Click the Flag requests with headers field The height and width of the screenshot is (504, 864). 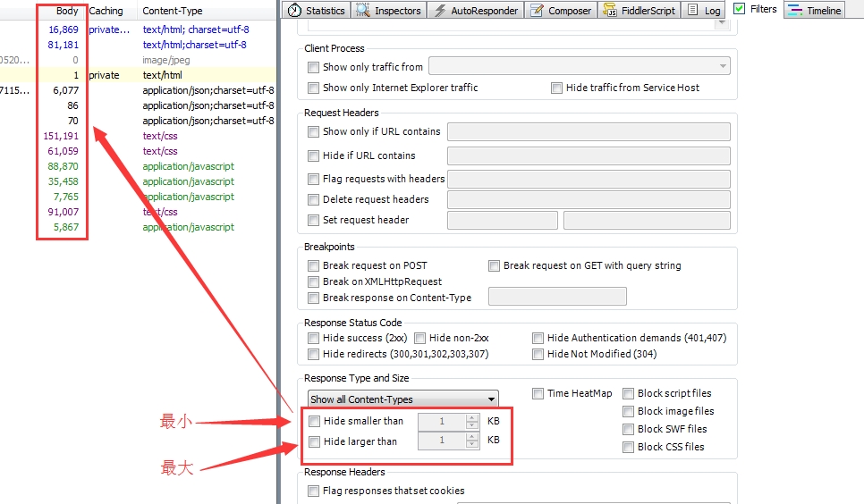[589, 179]
